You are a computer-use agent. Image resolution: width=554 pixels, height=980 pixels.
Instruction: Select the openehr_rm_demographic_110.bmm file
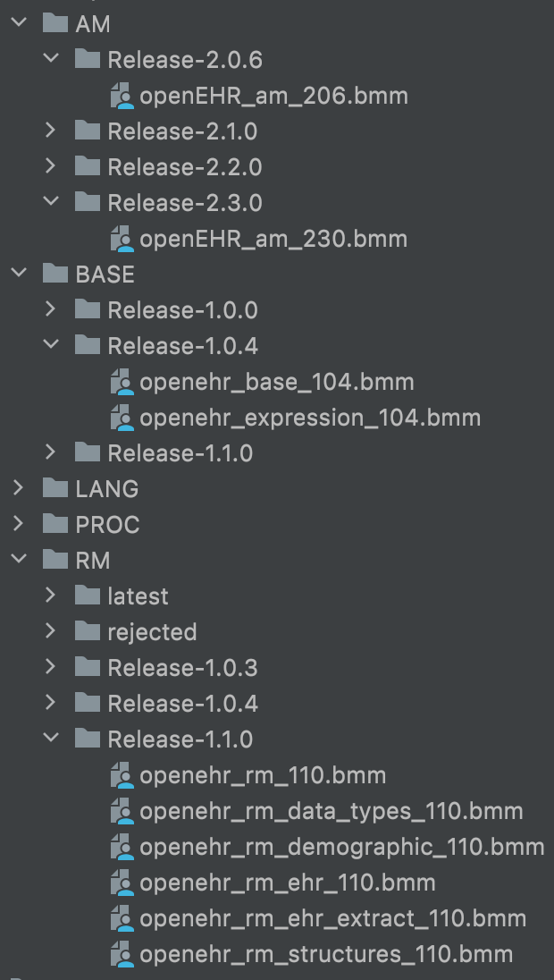[341, 847]
